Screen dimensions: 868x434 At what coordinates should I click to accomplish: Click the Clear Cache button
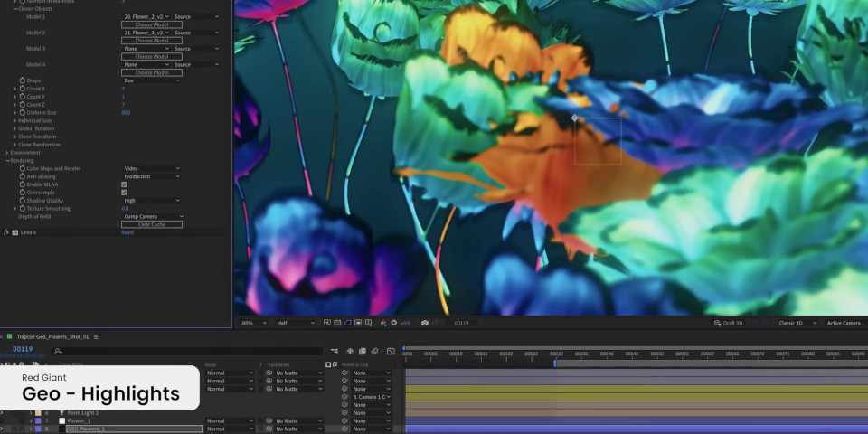[151, 224]
